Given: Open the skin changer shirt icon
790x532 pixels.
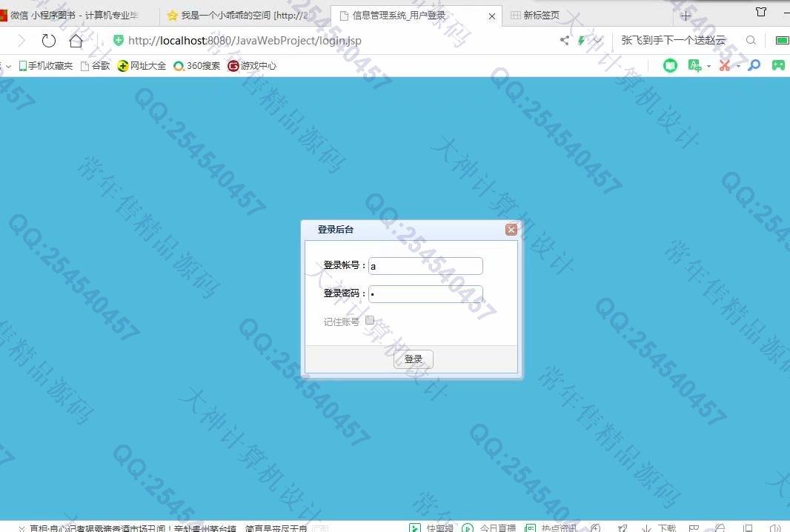Looking at the screenshot, I should (761, 12).
